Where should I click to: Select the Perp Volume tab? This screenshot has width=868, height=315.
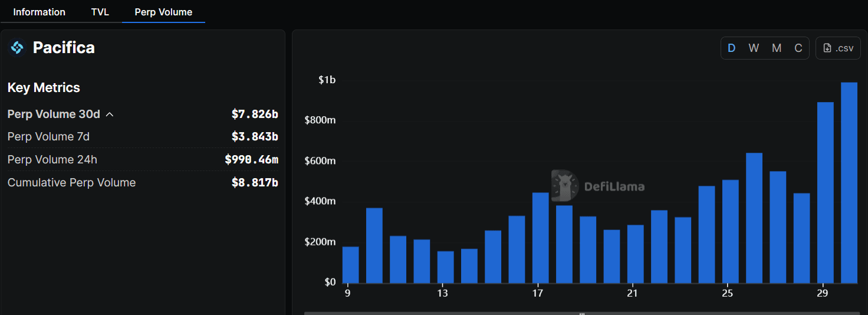click(163, 12)
